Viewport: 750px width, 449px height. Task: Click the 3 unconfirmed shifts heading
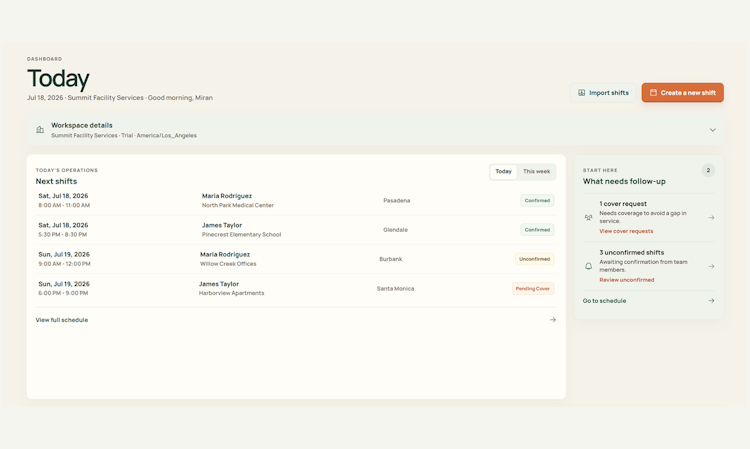631,252
